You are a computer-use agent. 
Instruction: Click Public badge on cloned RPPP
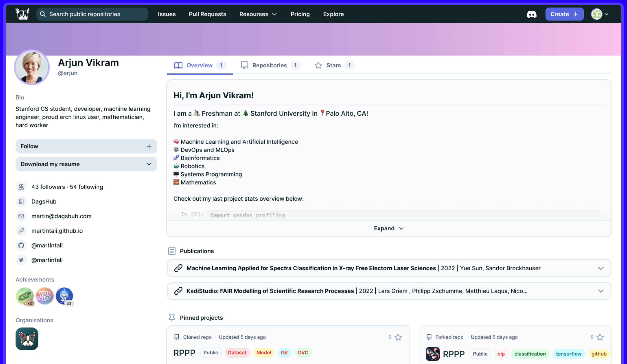point(211,353)
